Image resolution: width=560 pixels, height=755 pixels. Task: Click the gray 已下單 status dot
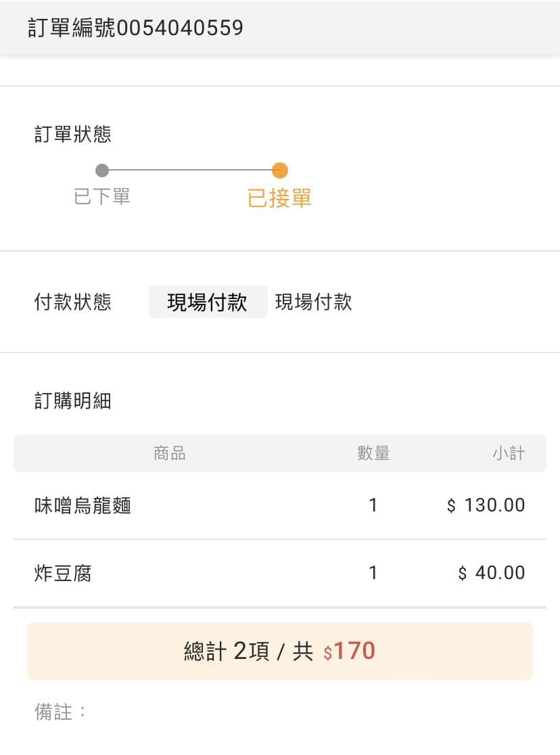tap(102, 170)
